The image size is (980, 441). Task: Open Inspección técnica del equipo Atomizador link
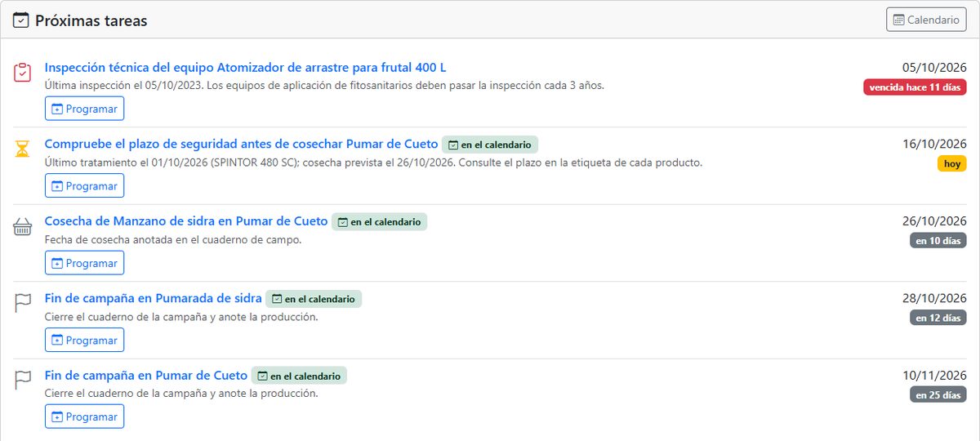pos(245,67)
